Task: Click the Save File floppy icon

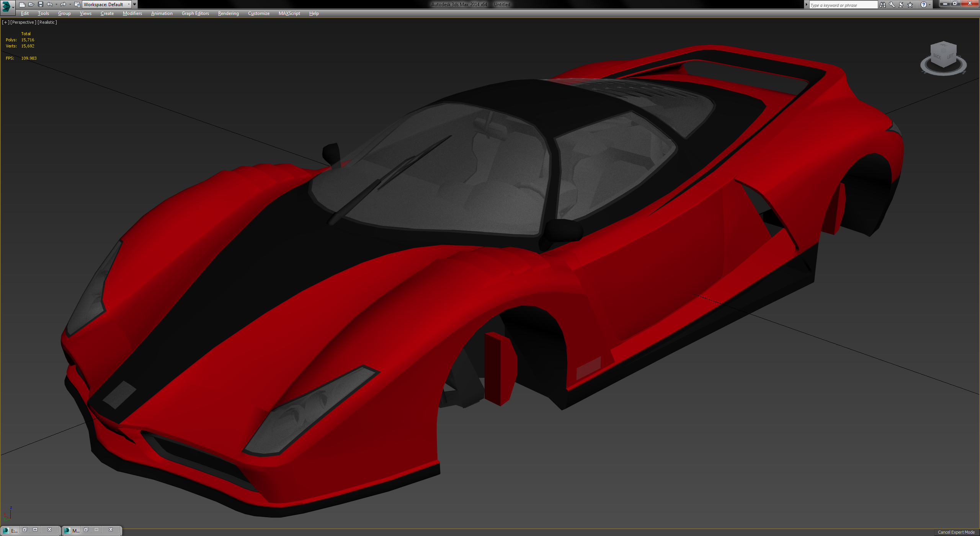Action: point(40,5)
